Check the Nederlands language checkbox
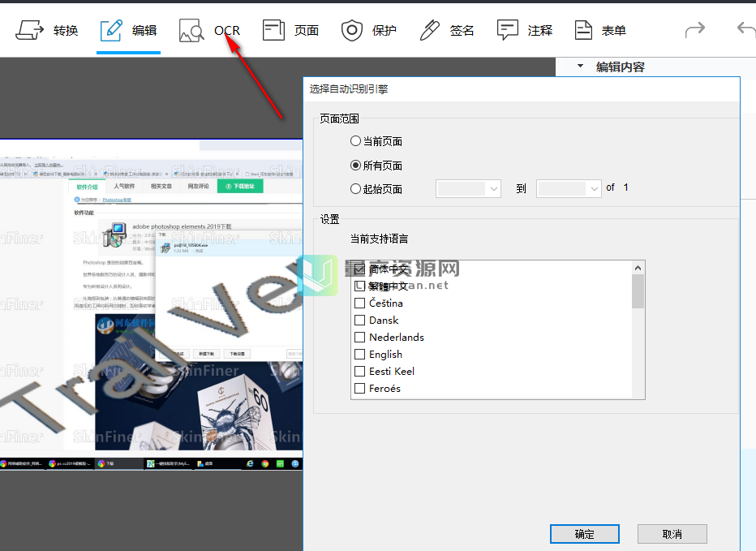This screenshot has width=756, height=551. tap(359, 338)
